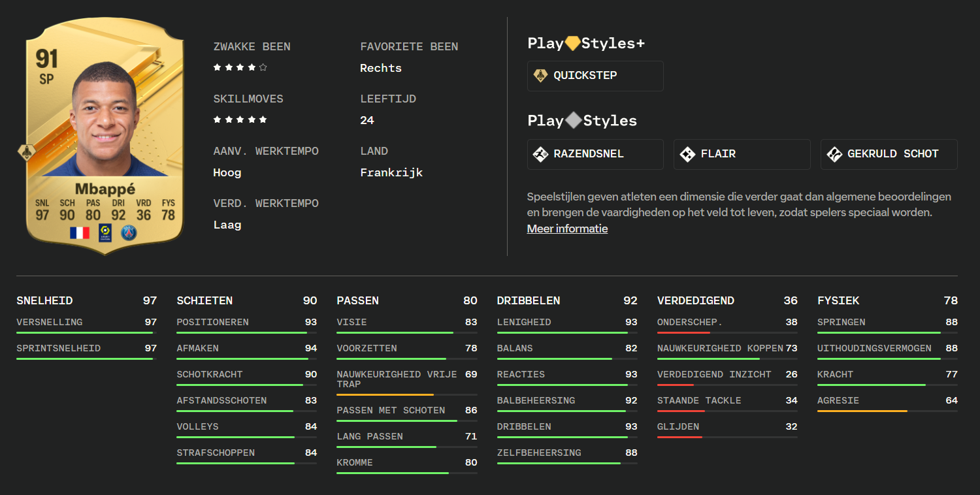
Task: Click the PlayStyle badge on card edge
Action: click(27, 153)
